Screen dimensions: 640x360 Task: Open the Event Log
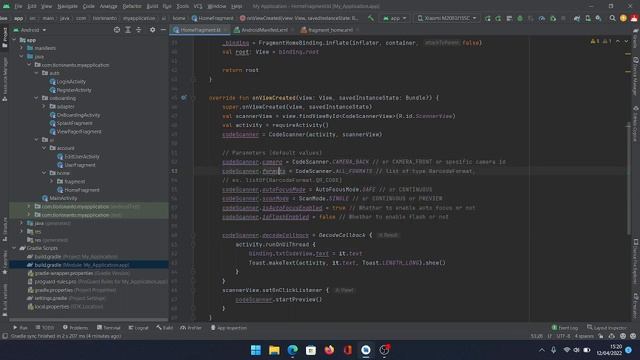click(565, 328)
